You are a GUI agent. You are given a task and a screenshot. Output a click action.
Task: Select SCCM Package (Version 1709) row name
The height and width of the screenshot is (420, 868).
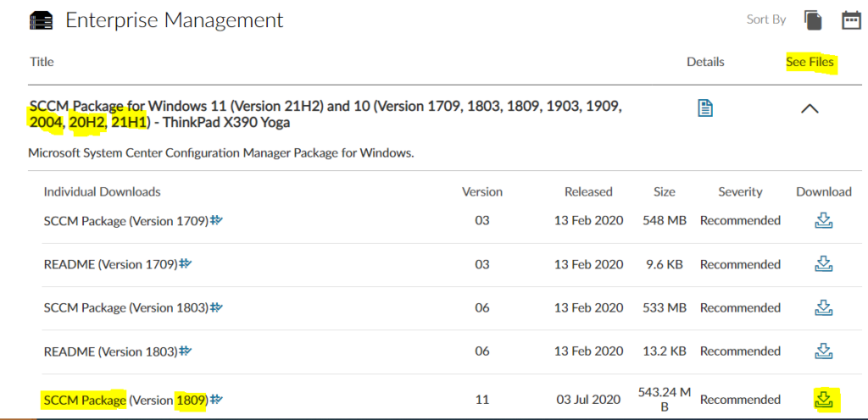[x=126, y=220]
